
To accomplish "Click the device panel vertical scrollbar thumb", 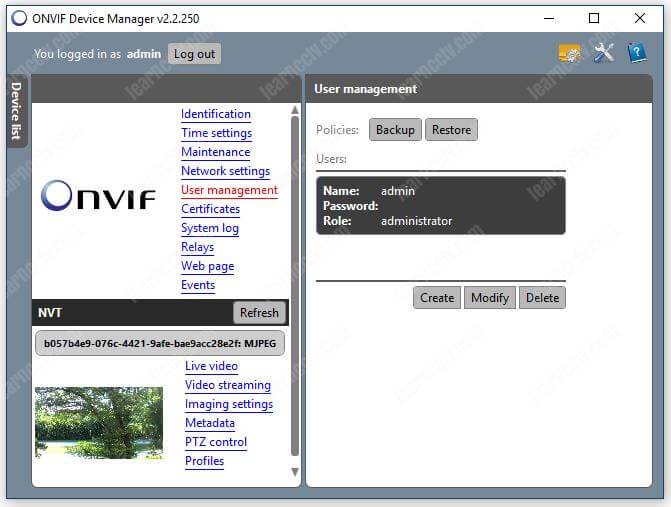I will (295, 286).
